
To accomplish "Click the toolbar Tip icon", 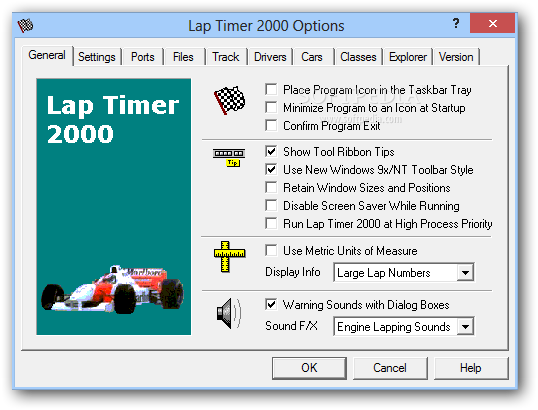I will pos(229,157).
